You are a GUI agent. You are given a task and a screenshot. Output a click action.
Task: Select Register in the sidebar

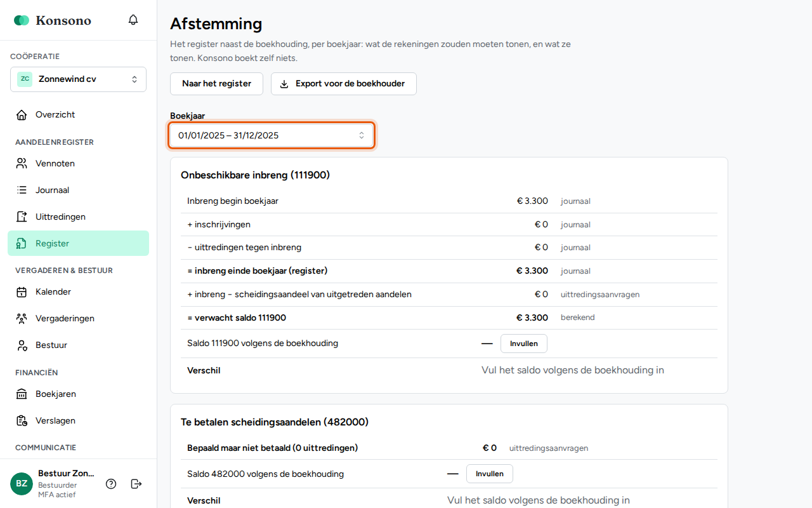(x=78, y=243)
